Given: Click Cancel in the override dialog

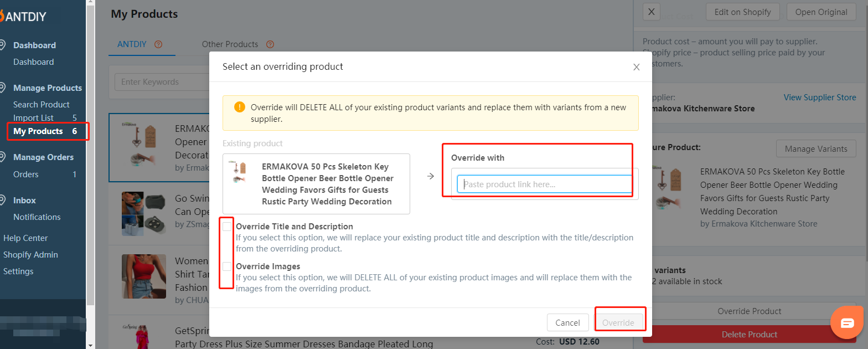Looking at the screenshot, I should click(567, 322).
